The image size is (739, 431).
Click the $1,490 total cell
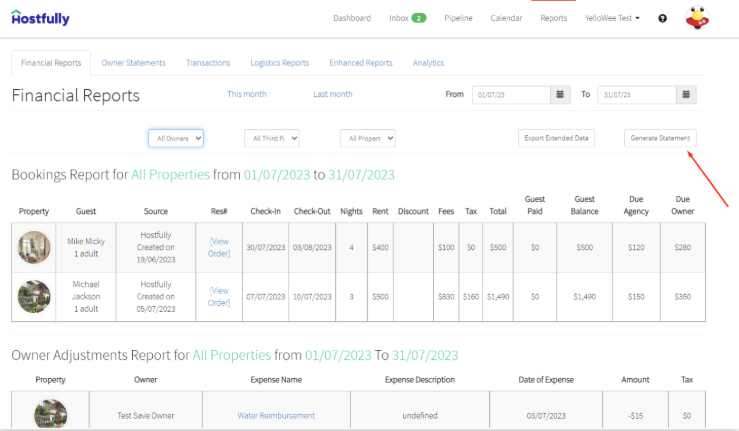[498, 297]
